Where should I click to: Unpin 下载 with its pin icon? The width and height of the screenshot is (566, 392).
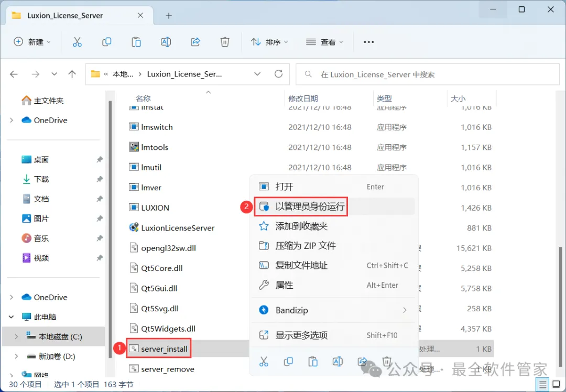click(x=100, y=179)
